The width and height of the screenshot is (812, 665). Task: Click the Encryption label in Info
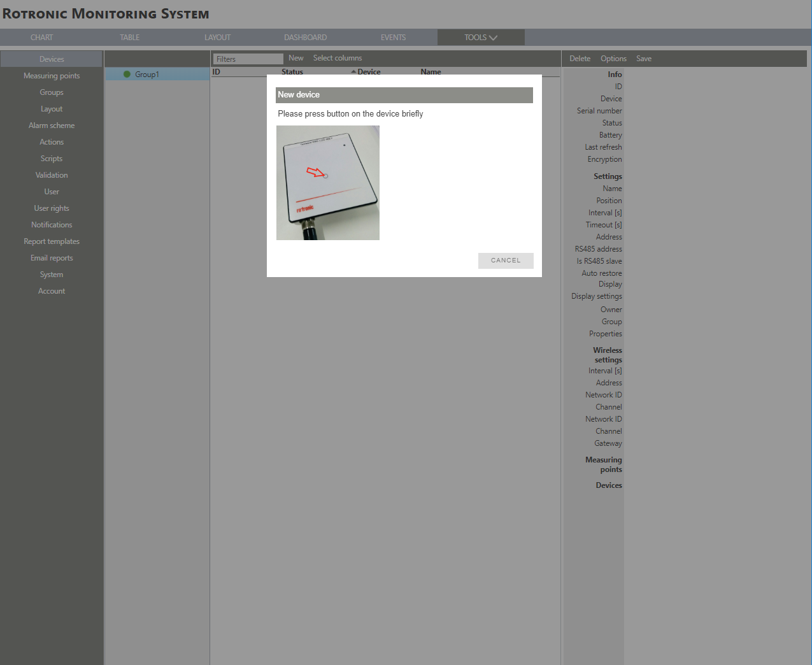point(604,159)
